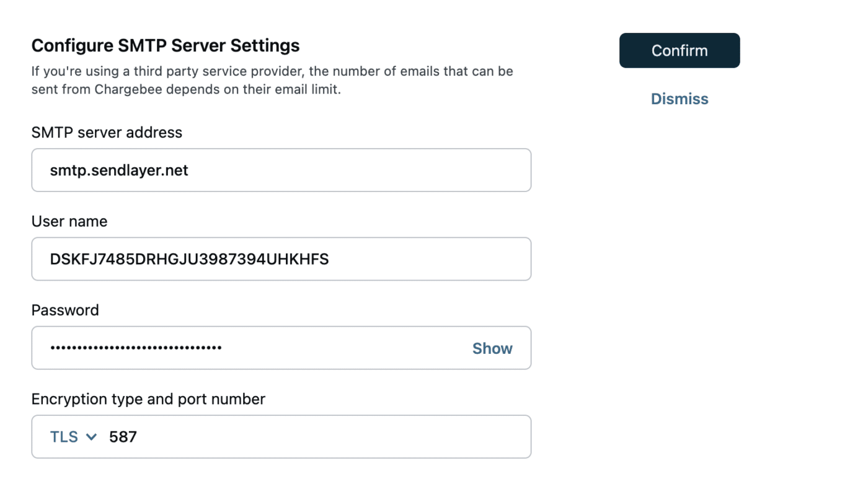Reveal the password characters
Viewport: 868px width, 497px height.
point(492,348)
